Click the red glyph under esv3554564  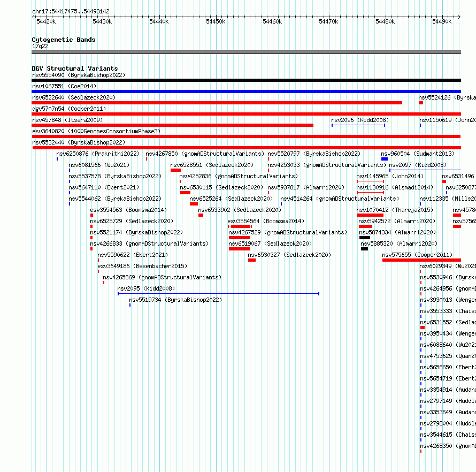point(240,226)
